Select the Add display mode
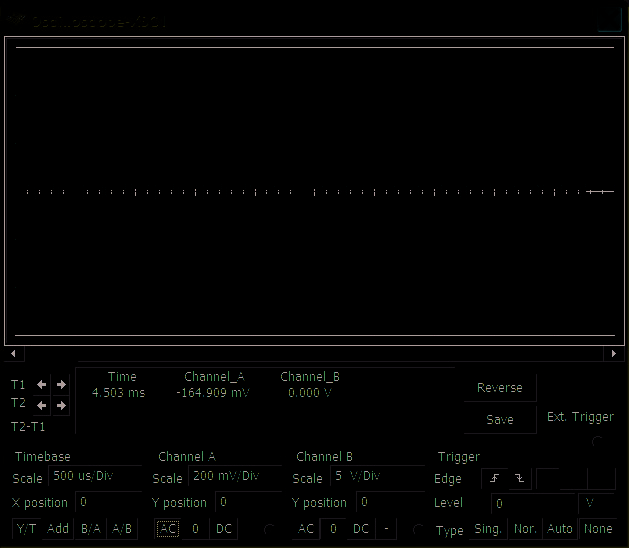Viewport: 629px width, 548px height. click(58, 529)
